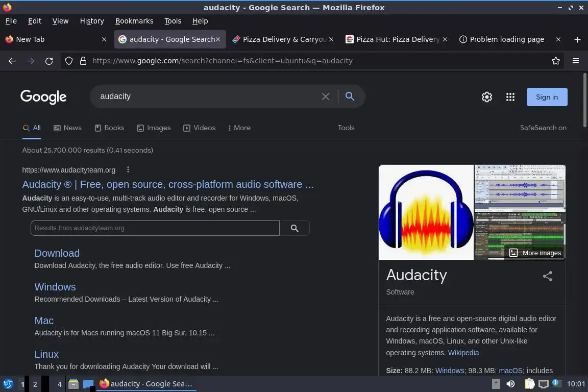588x392 pixels.
Task: Click the Google logo
Action: coord(43,97)
